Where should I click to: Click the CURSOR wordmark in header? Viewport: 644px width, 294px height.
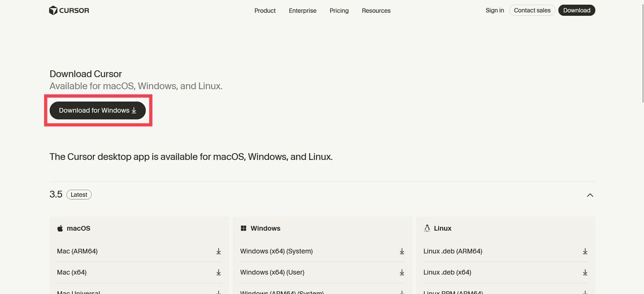tap(74, 11)
